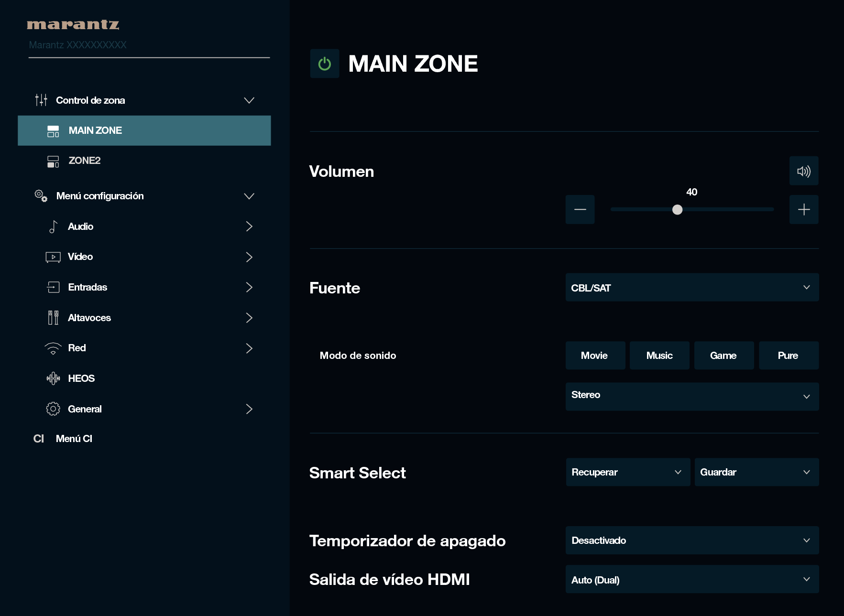Toggle the MAIN ZONE power button
Image resolution: width=844 pixels, height=616 pixels.
[325, 64]
